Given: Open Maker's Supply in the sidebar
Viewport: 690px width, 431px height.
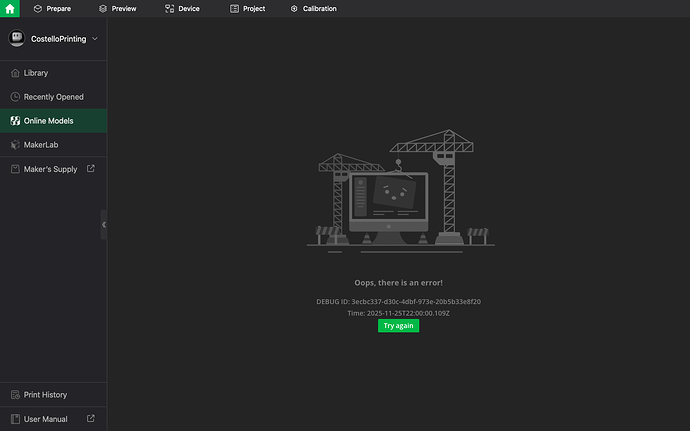Looking at the screenshot, I should click(53, 169).
